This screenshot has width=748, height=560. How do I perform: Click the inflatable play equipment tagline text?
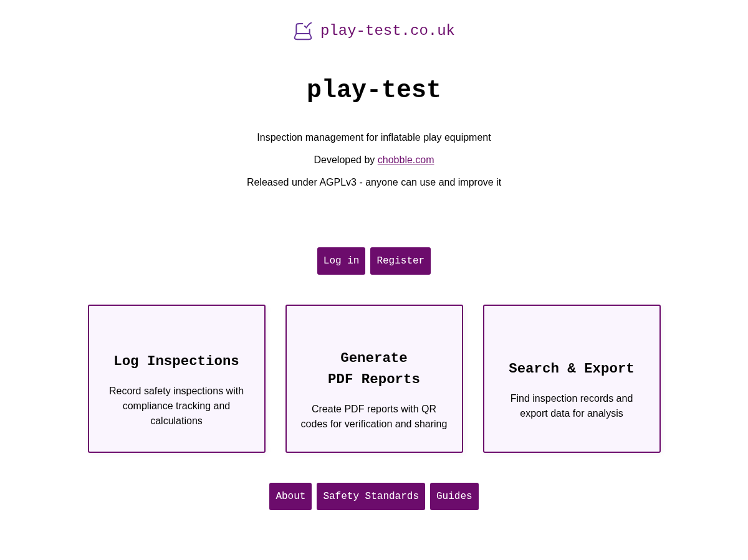(374, 136)
